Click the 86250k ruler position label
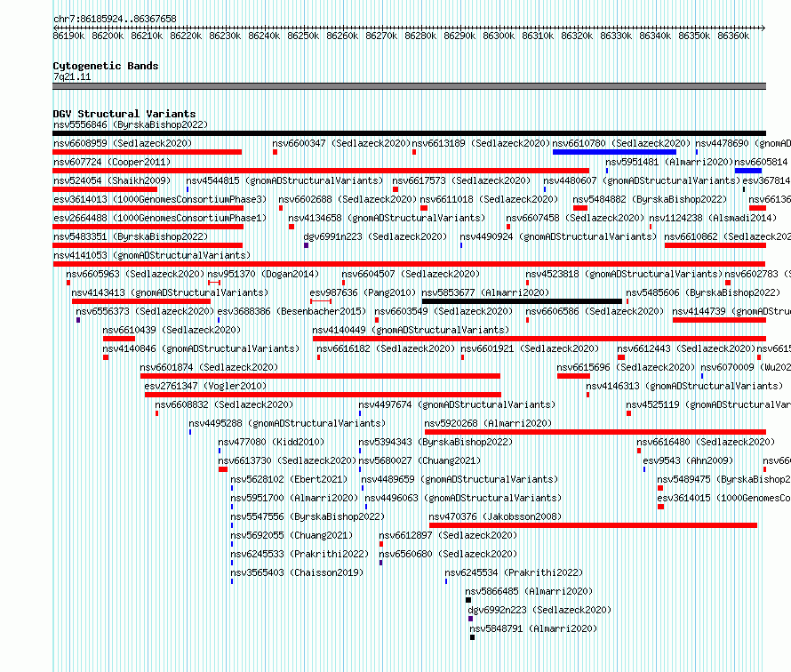Image resolution: width=791 pixels, height=672 pixels. pos(303,36)
